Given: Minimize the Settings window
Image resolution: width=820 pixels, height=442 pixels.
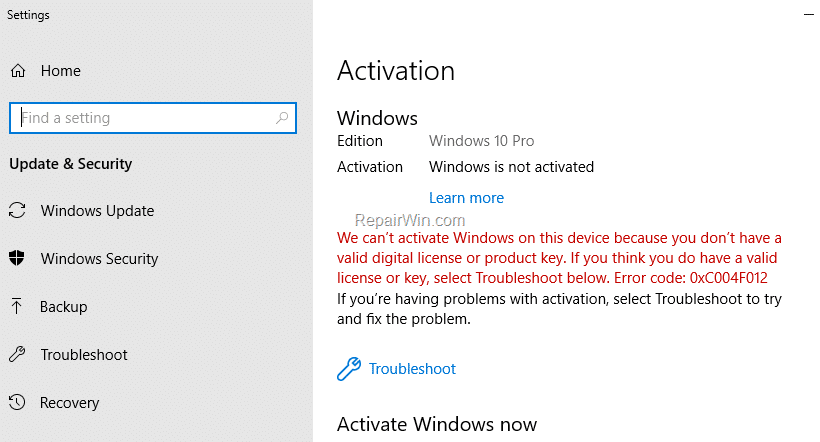Looking at the screenshot, I should (x=809, y=15).
